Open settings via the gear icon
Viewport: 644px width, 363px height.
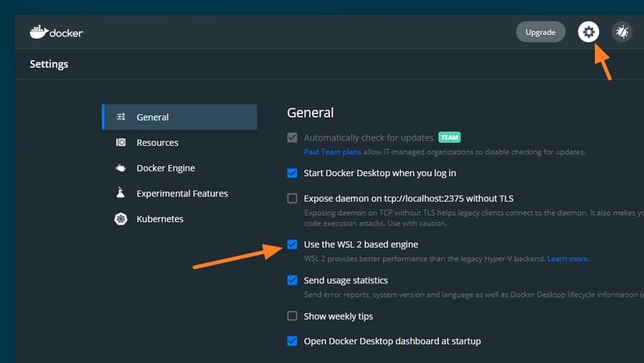588,31
